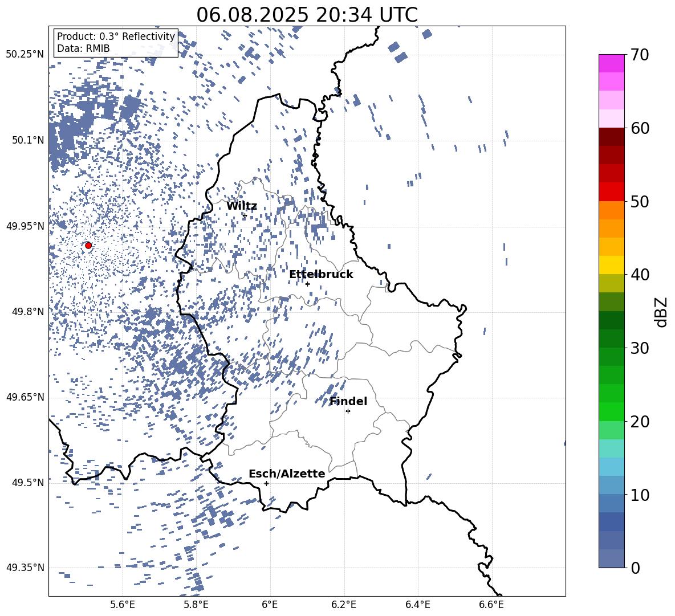Click colorbar tick label 10
This screenshot has height=616, width=675.
point(640,495)
